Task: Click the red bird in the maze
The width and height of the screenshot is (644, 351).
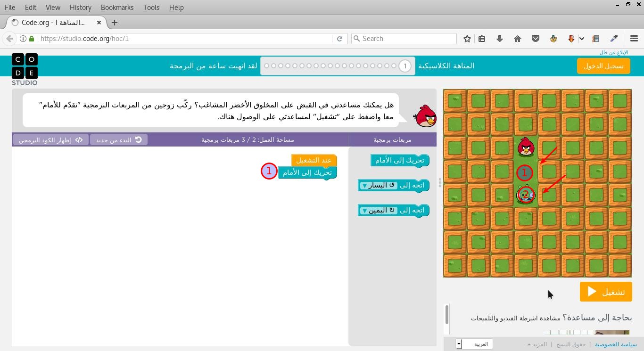Action: (x=526, y=147)
